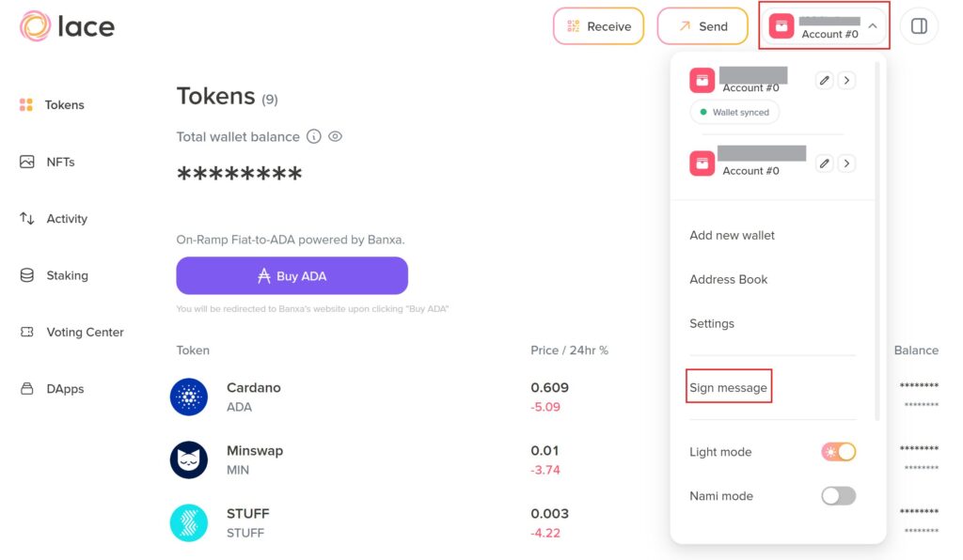Edit the first wallet with pencil icon
This screenshot has height=560, width=963.
[x=825, y=81]
